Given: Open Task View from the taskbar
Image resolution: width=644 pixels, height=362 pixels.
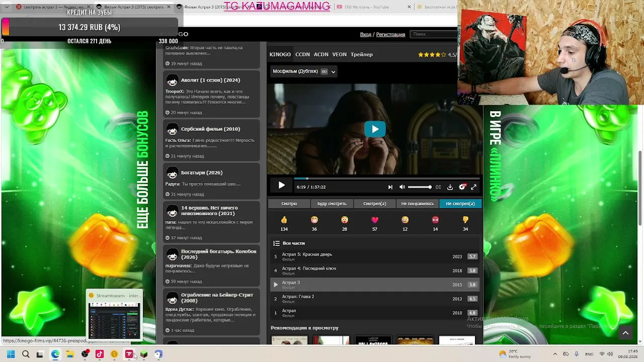Looking at the screenshot, I should coord(40,354).
